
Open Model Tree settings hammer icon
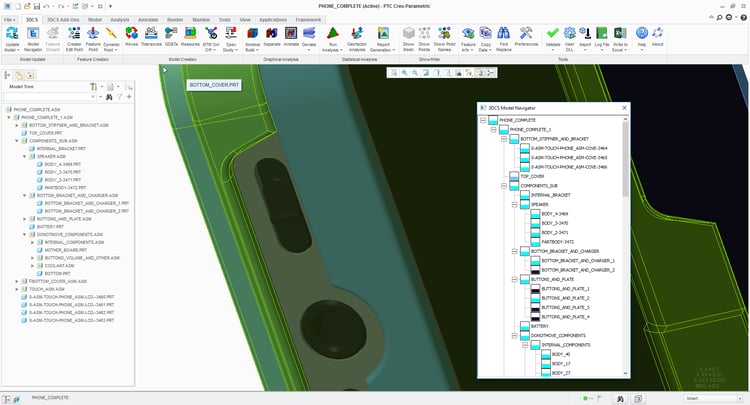pyautogui.click(x=94, y=87)
